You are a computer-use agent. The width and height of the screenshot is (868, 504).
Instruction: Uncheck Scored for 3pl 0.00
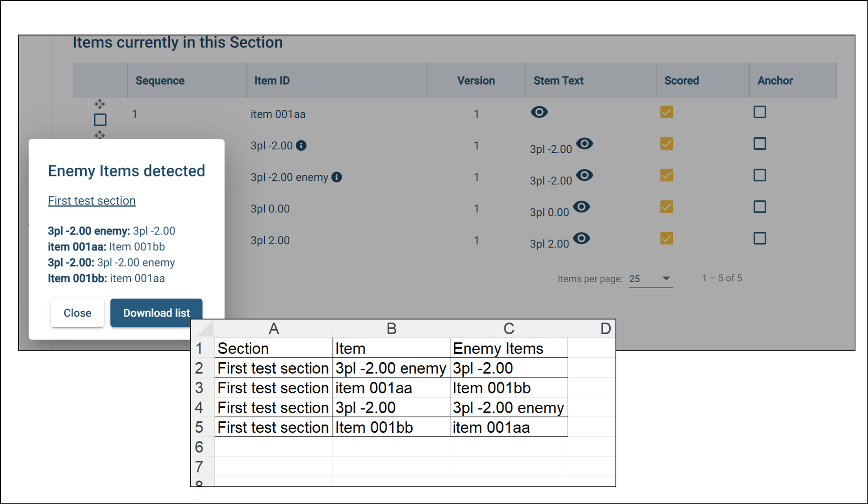pyautogui.click(x=666, y=207)
